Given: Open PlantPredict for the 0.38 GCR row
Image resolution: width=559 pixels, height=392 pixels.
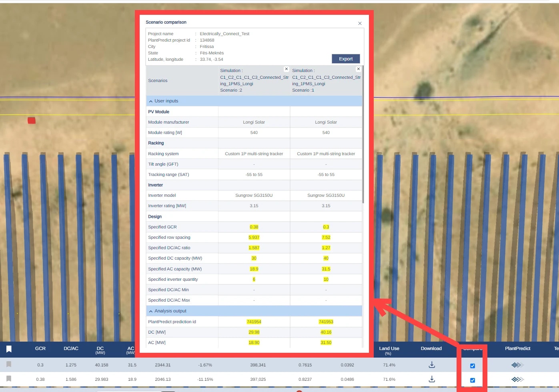Looking at the screenshot, I should tap(517, 379).
